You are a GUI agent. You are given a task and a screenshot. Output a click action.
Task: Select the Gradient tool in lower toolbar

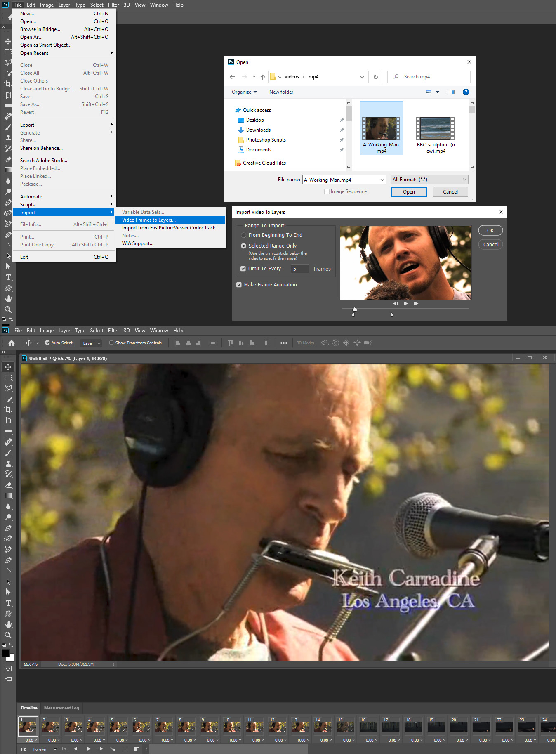[x=8, y=496]
